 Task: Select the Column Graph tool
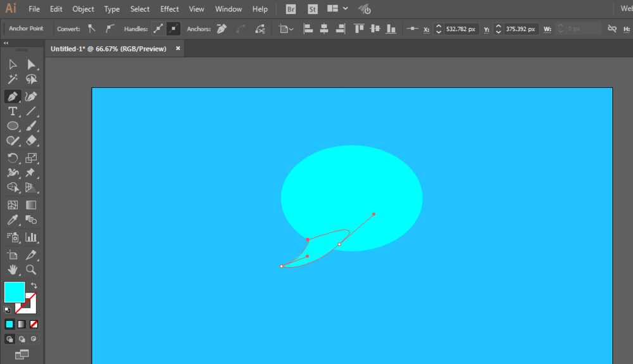click(x=31, y=237)
